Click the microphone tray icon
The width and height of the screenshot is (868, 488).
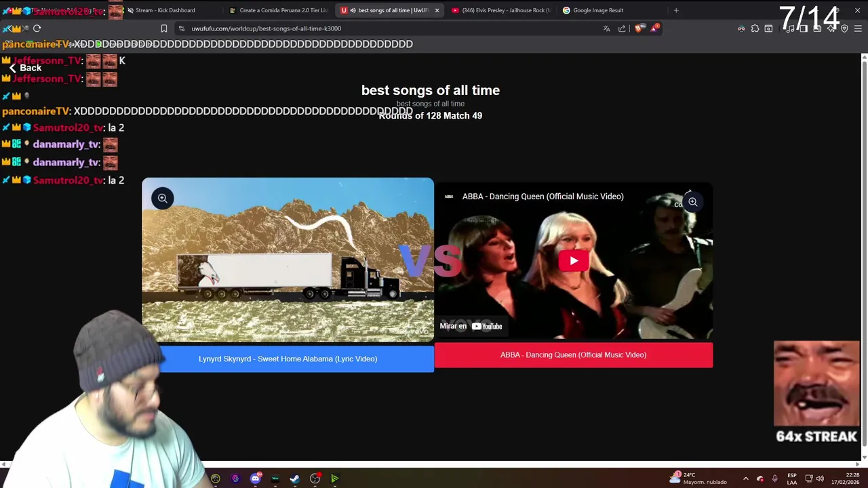pyautogui.click(x=774, y=479)
